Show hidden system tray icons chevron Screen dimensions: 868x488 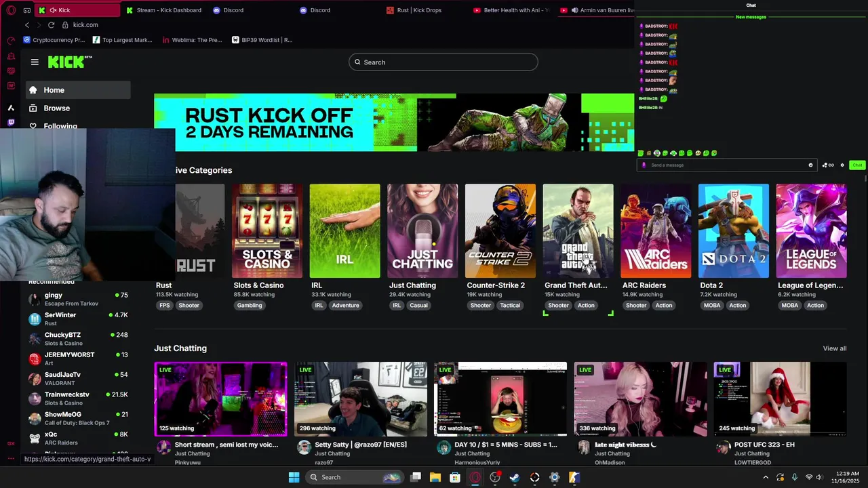[x=766, y=477]
